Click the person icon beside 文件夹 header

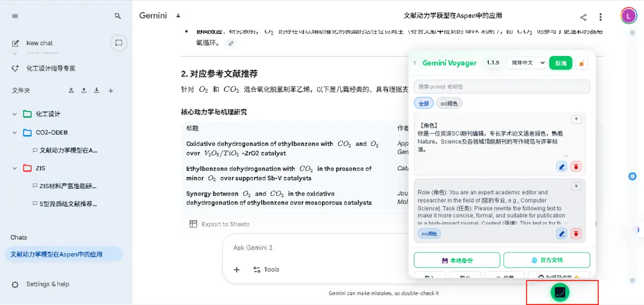point(71,91)
